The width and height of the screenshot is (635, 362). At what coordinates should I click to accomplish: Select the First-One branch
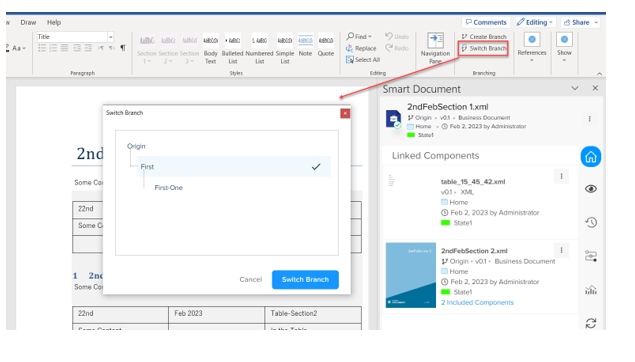(x=168, y=187)
